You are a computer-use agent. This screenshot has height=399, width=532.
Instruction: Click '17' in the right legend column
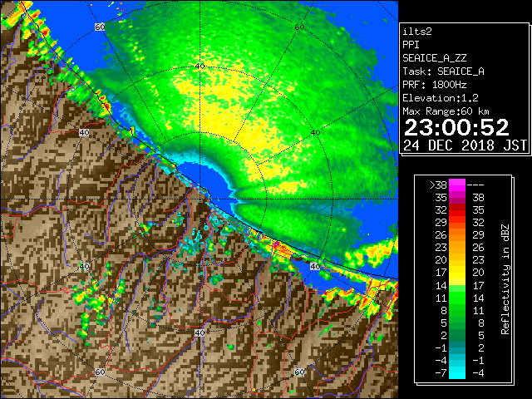479,286
